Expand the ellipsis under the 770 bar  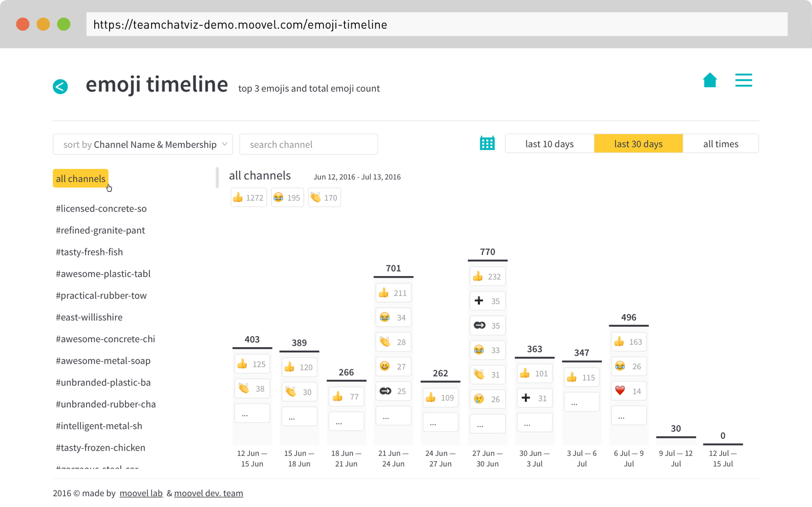[487, 424]
